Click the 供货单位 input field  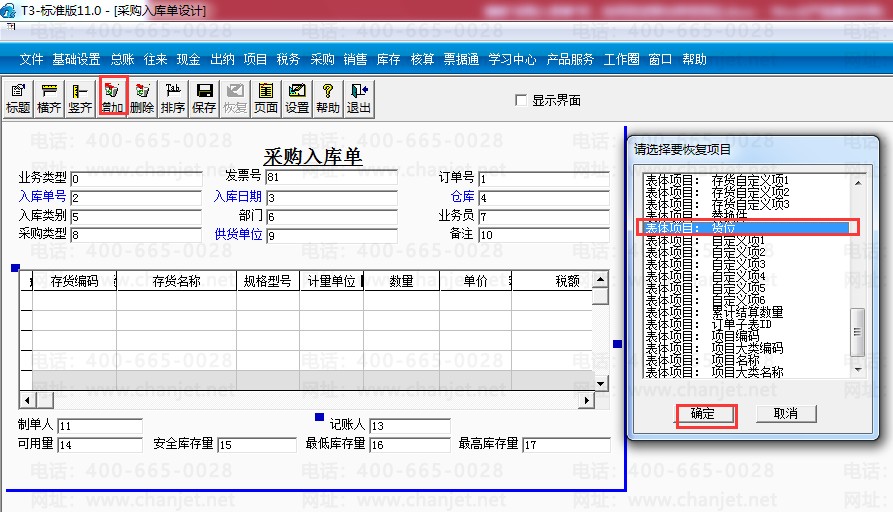(331, 236)
